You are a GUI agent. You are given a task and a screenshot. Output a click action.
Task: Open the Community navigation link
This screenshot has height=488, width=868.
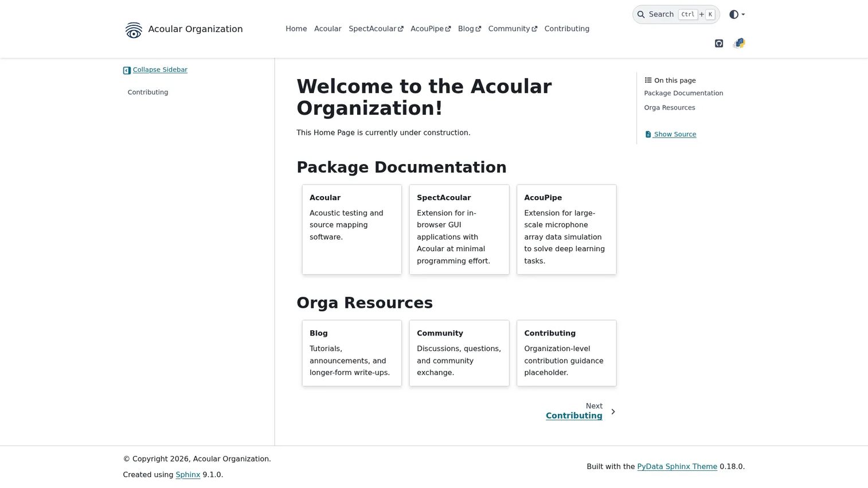tap(513, 29)
